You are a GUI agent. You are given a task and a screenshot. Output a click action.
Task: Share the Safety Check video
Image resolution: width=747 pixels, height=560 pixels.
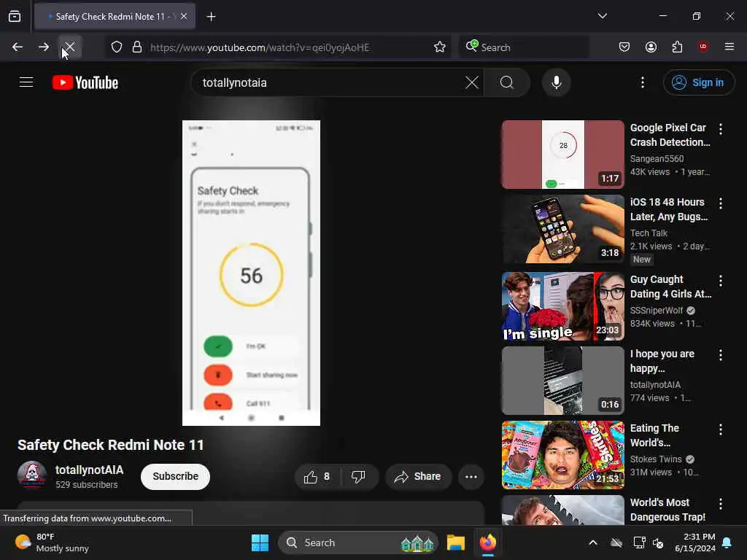(418, 477)
